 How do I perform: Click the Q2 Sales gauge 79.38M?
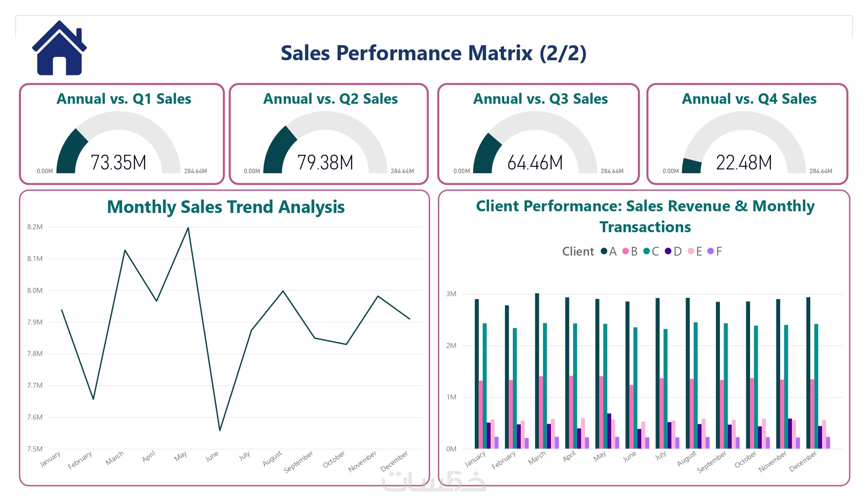pyautogui.click(x=325, y=162)
